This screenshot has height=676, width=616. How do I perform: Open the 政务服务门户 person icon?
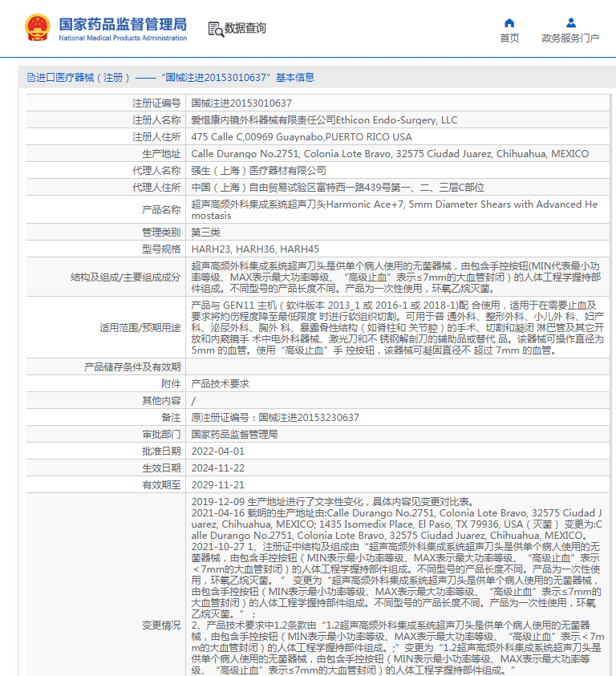coord(571,22)
